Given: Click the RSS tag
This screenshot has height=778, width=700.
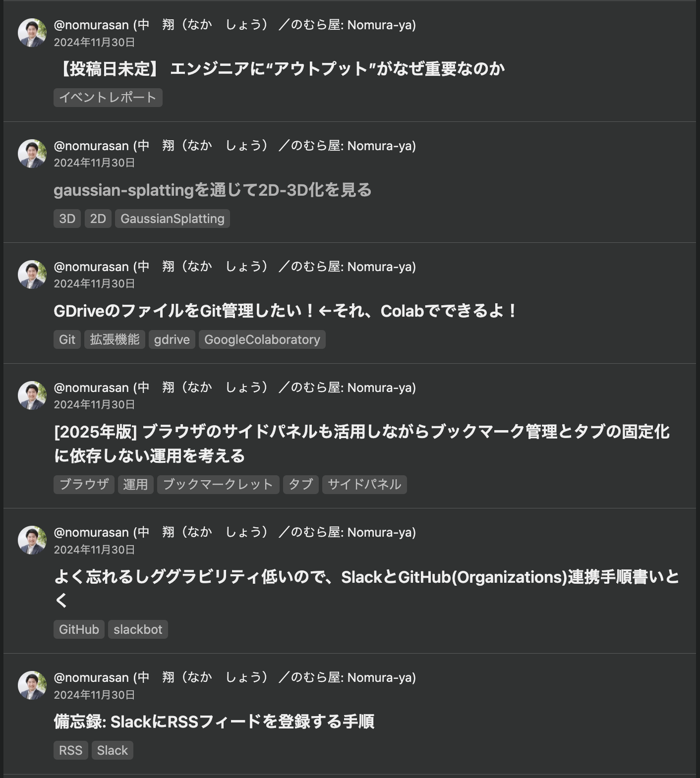Looking at the screenshot, I should tap(70, 750).
